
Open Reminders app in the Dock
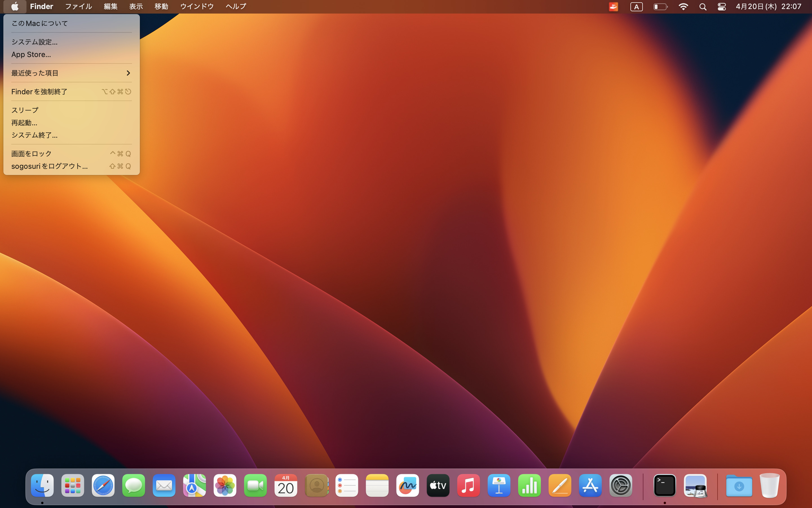click(x=347, y=485)
